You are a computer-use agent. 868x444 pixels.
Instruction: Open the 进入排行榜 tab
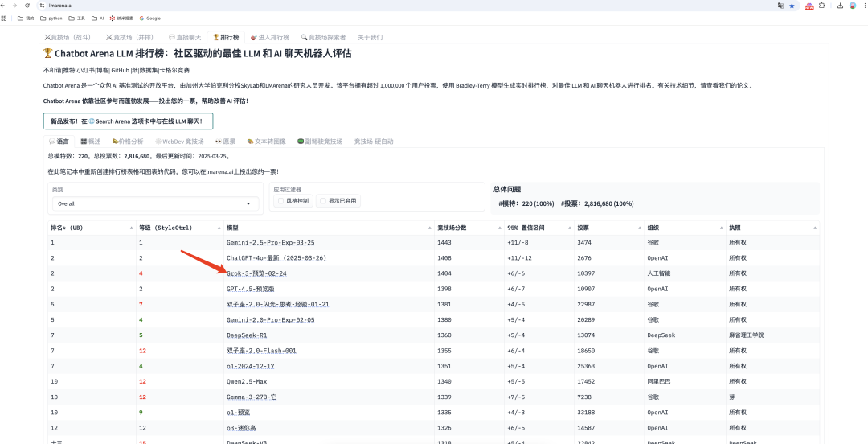269,38
